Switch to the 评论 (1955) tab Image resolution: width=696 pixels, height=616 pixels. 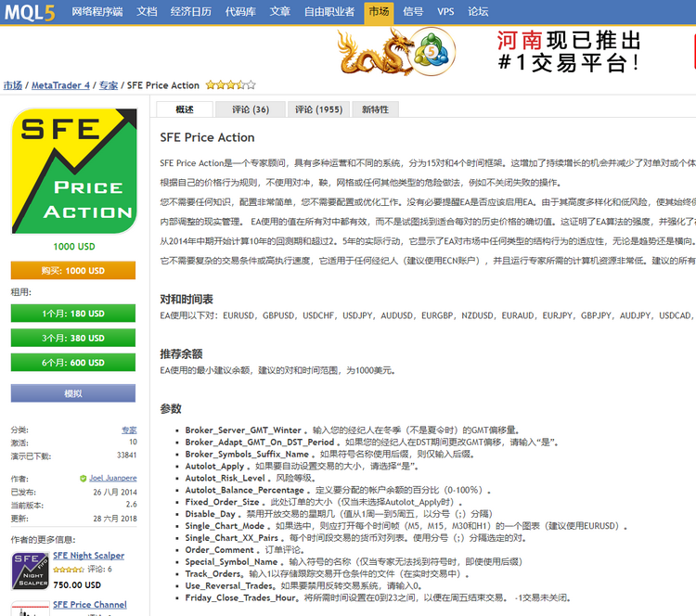click(x=318, y=109)
